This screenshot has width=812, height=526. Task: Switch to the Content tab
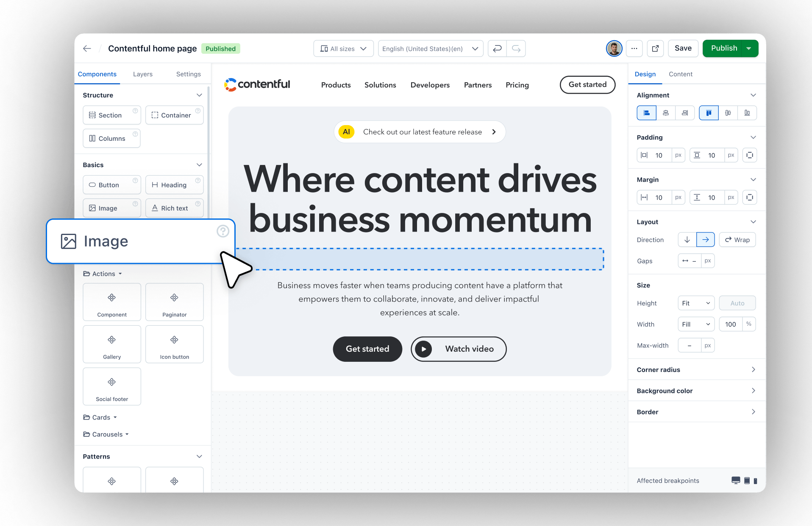pos(681,74)
